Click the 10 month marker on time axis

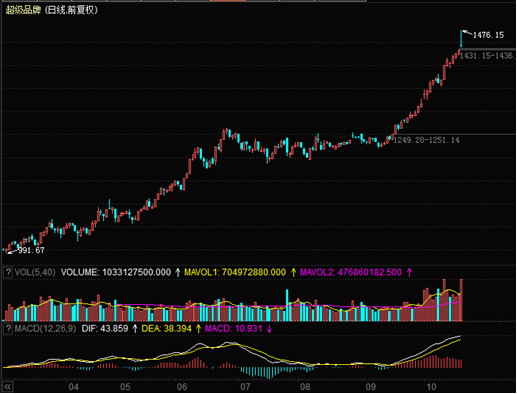tap(431, 387)
